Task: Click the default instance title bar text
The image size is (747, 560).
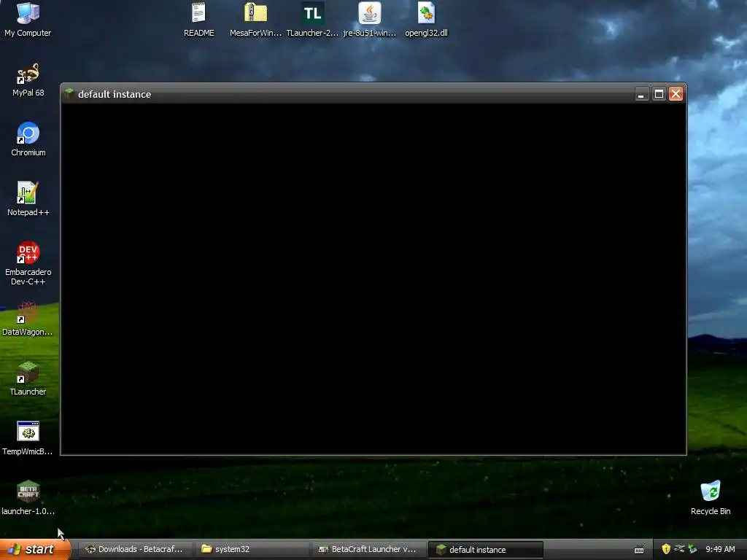Action: coord(115,94)
